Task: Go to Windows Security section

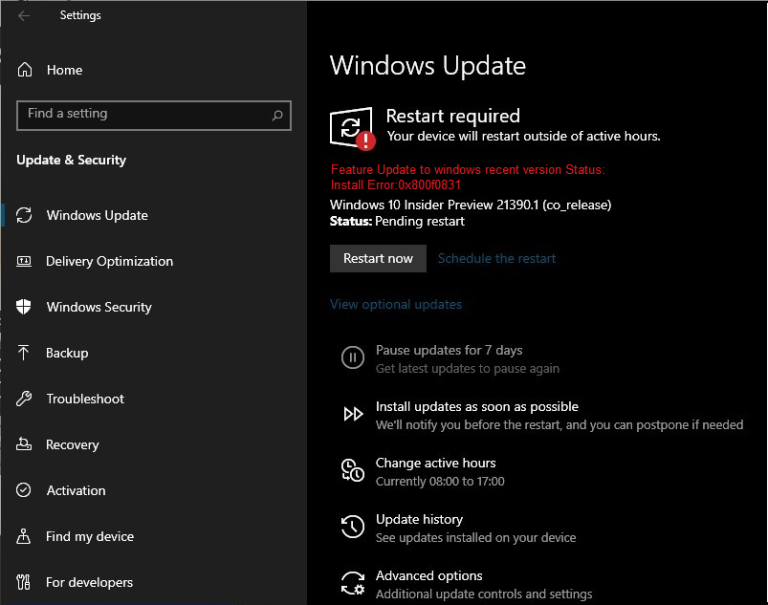Action: 99,307
